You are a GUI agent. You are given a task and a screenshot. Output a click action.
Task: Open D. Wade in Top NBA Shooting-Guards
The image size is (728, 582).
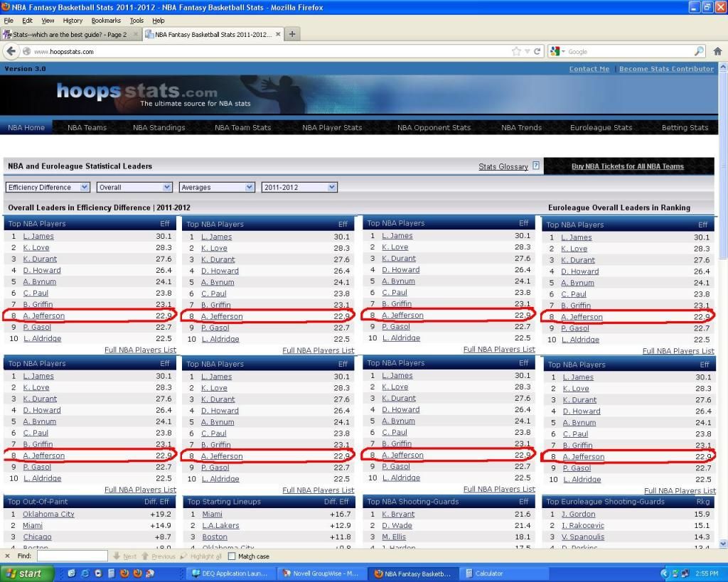(397, 525)
